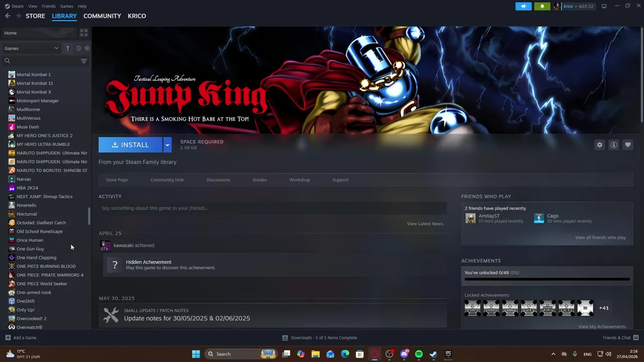Add Jump King to favorites heart

627,145
